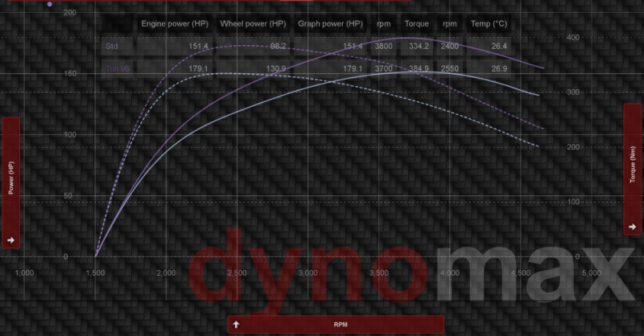Click the 200 power axis label

pos(69,13)
